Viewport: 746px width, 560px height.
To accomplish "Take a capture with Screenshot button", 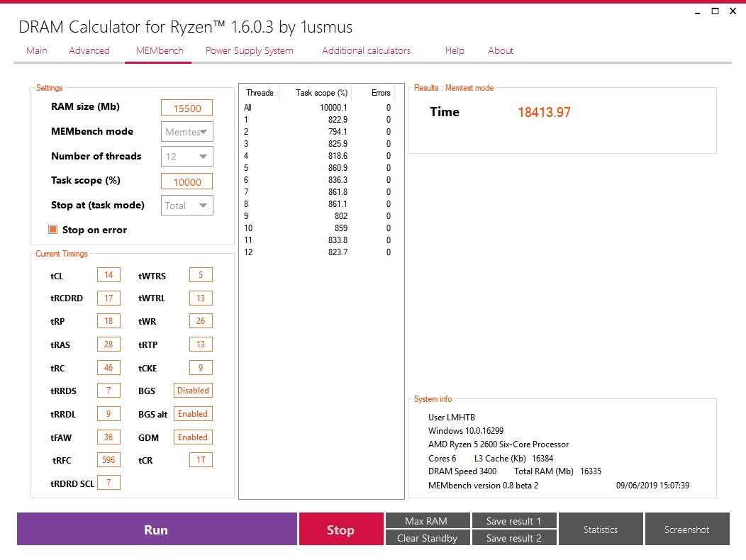I will [687, 529].
